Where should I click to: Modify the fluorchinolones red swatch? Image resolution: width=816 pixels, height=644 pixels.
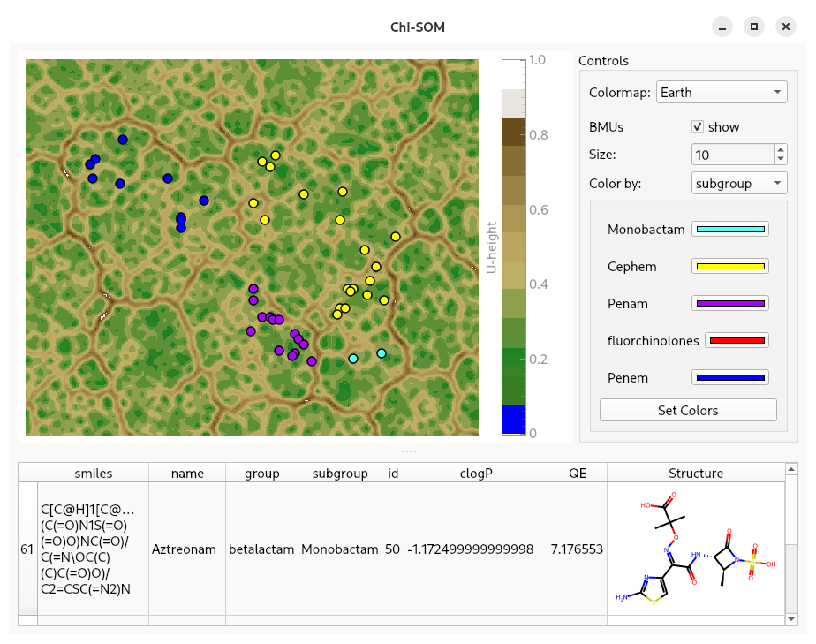(736, 340)
